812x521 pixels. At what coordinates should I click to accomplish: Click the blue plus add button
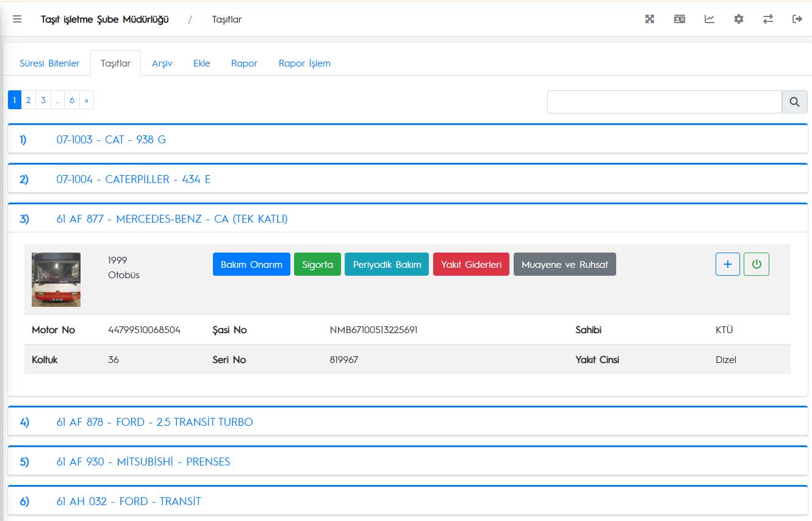click(727, 264)
